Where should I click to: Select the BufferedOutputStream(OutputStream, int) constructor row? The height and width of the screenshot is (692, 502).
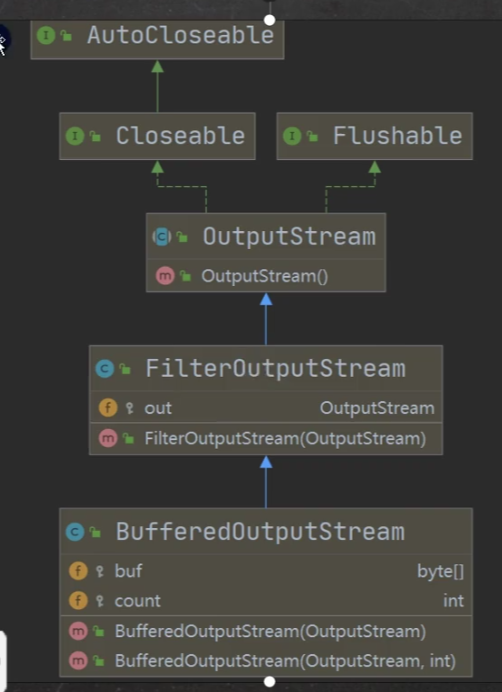pyautogui.click(x=266, y=661)
